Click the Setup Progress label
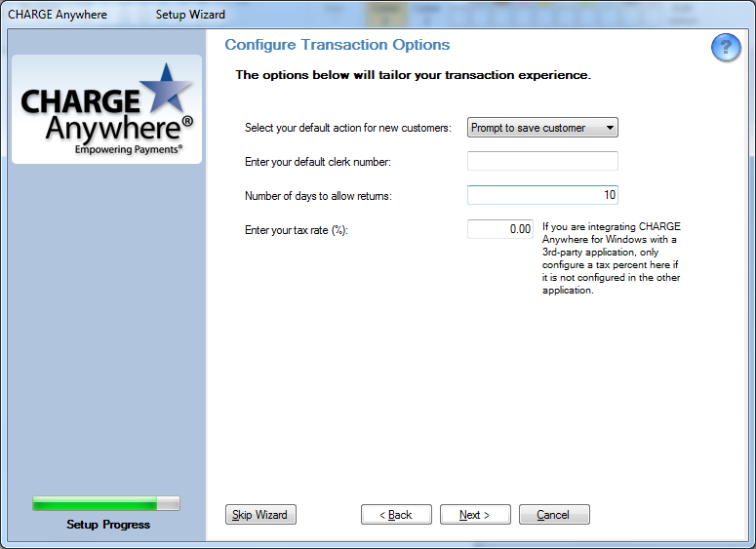This screenshot has height=549, width=756. tap(108, 525)
